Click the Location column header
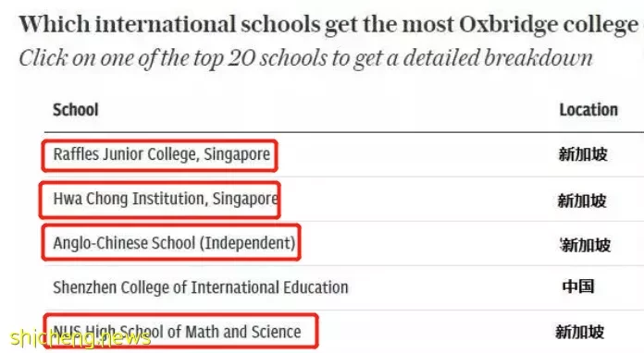Image resolution: width=644 pixels, height=353 pixels. pyautogui.click(x=588, y=110)
